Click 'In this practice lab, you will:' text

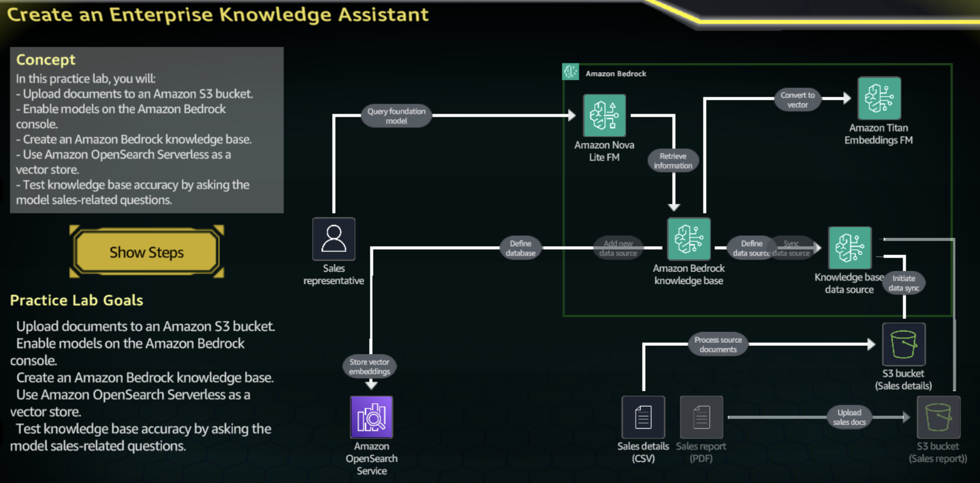click(86, 79)
